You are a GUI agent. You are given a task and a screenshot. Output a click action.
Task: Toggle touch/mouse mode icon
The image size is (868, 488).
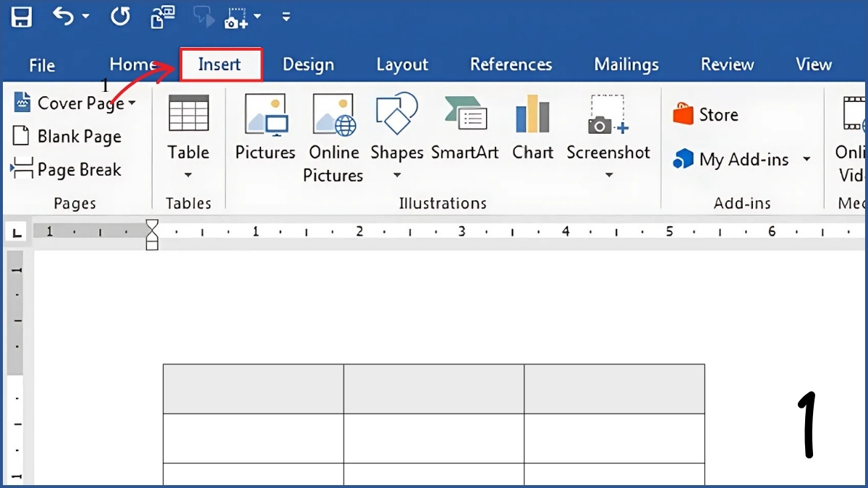coord(162,17)
